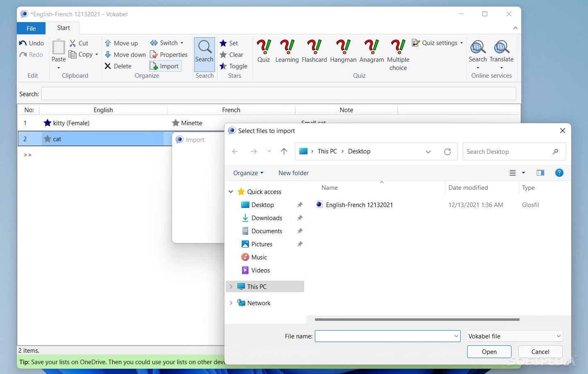The width and height of the screenshot is (588, 374).
Task: Click the French column header
Action: tap(231, 110)
